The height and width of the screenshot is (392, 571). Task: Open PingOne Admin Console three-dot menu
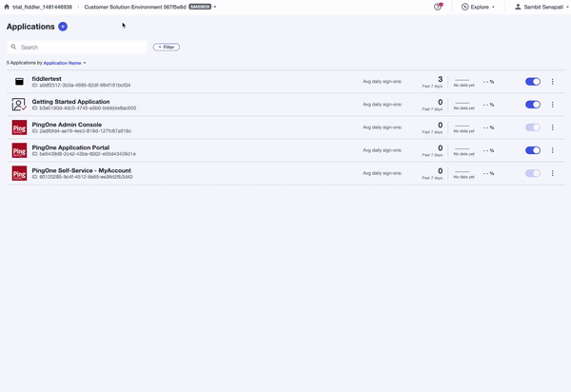[552, 127]
